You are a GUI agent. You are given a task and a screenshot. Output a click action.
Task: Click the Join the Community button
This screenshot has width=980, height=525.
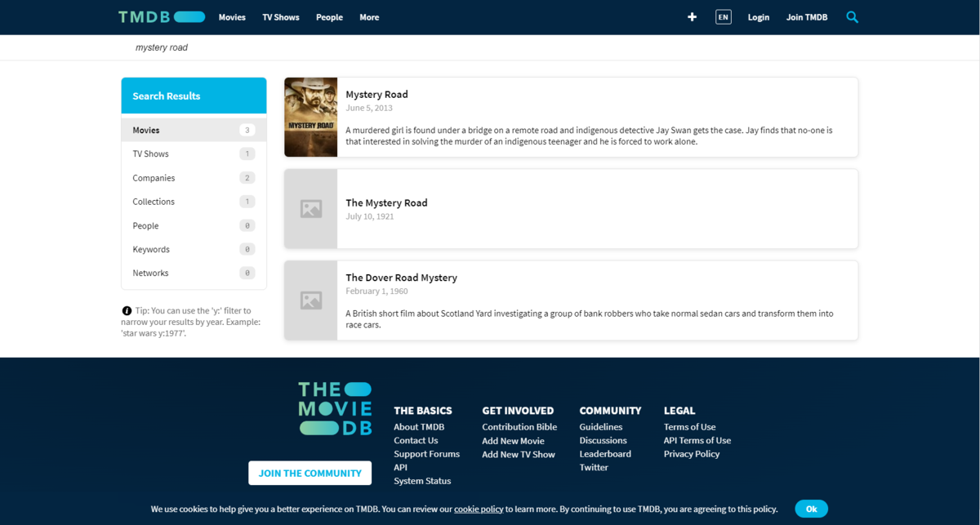coord(310,473)
